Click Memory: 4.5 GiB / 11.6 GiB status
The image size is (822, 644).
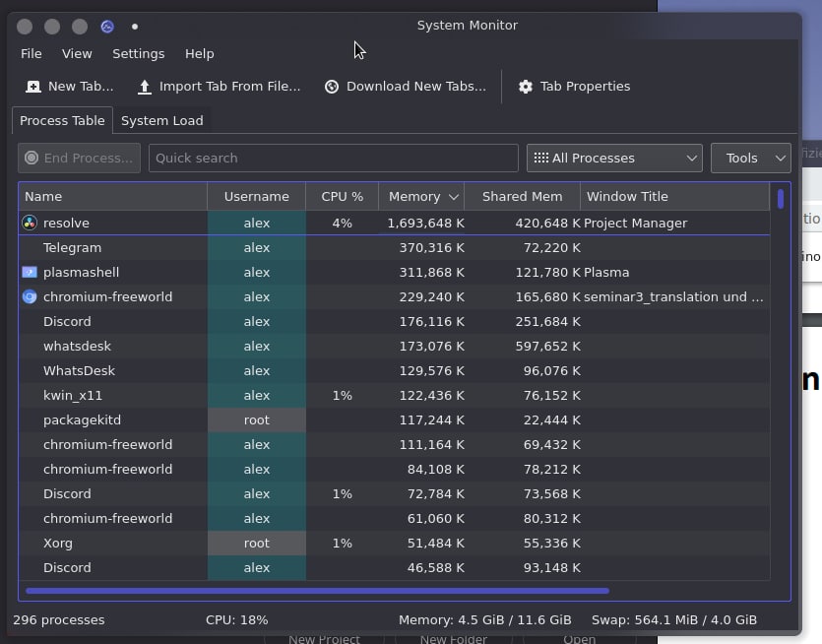pyautogui.click(x=485, y=620)
